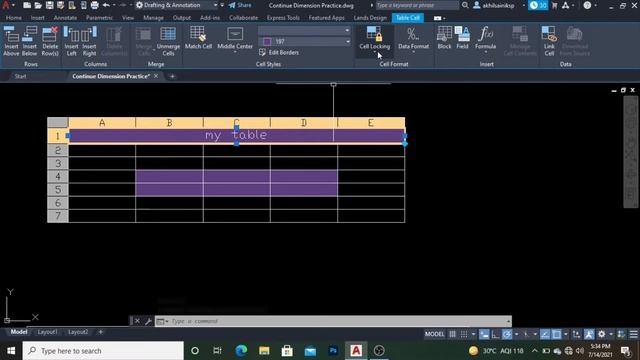Insert a Block into the cell
Image resolution: width=640 pixels, height=360 pixels.
pos(444,38)
